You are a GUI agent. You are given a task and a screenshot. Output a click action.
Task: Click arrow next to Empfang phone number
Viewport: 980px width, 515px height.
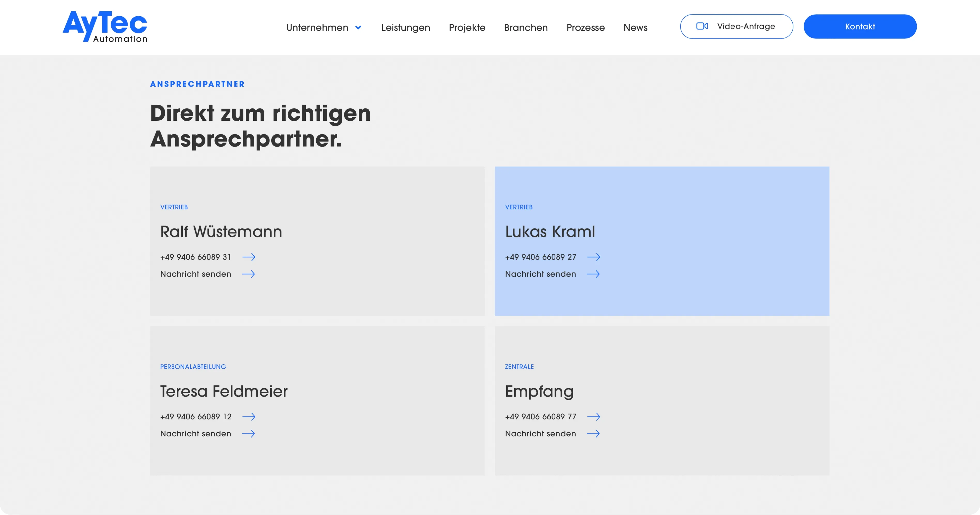coord(593,417)
